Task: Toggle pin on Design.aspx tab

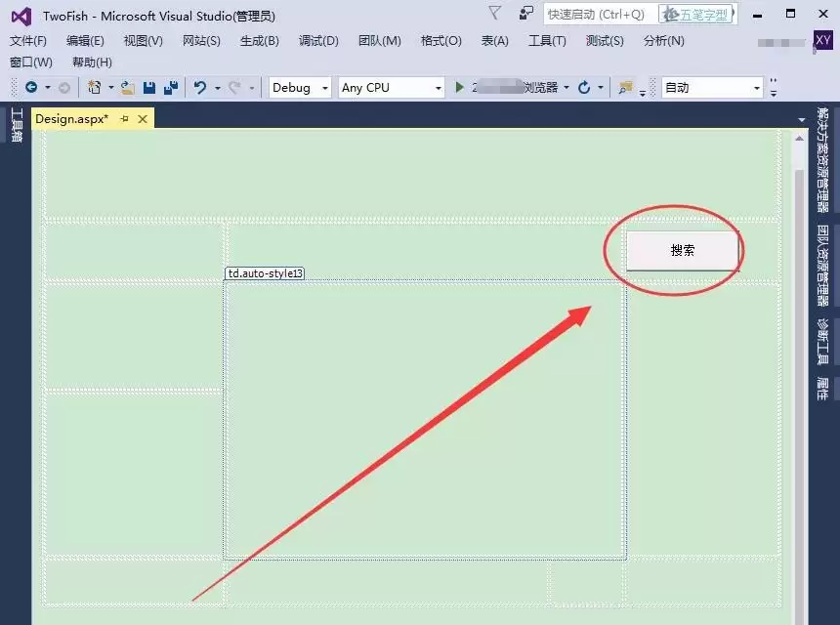Action: pyautogui.click(x=124, y=118)
